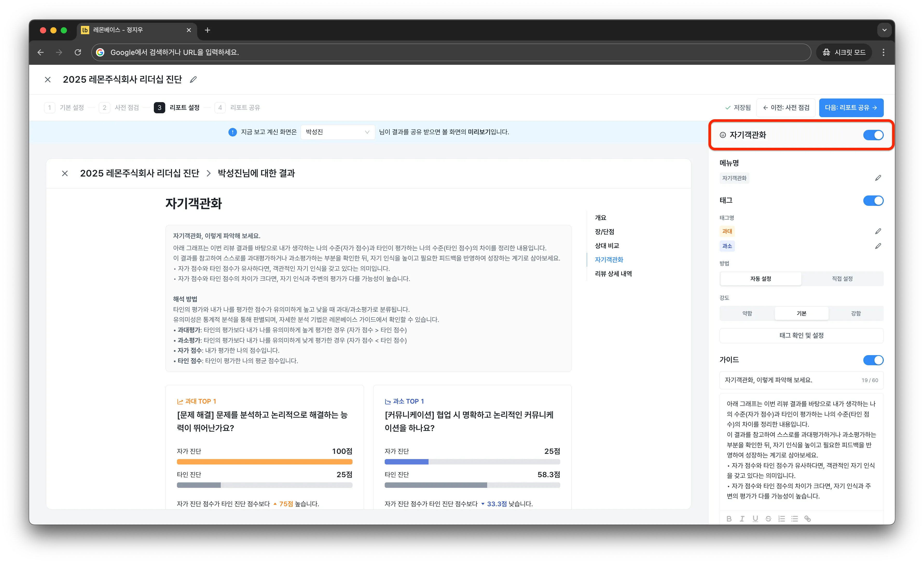
Task: Toggle the 가이드 switch
Action: tap(873, 360)
